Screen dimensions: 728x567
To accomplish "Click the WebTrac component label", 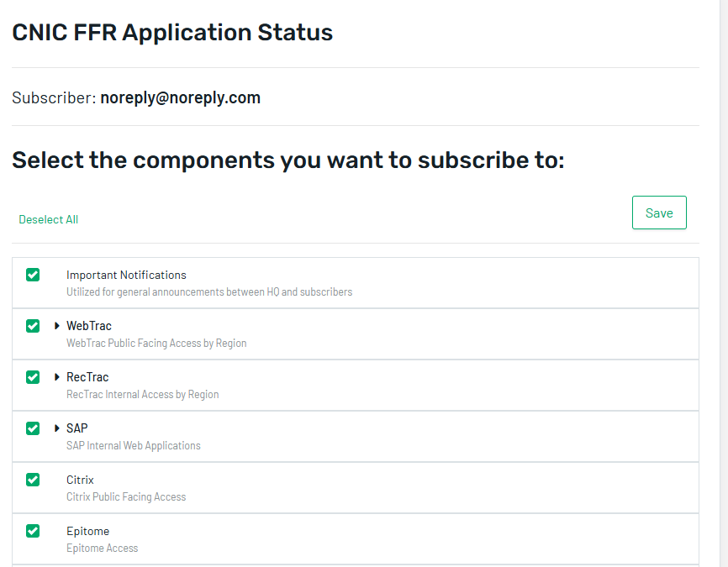I will click(89, 326).
